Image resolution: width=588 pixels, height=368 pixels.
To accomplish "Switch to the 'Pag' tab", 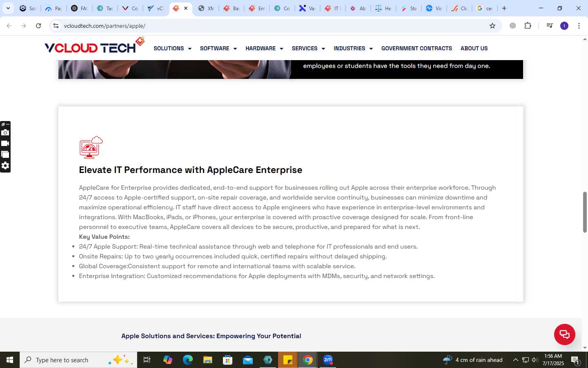I will pos(53,8).
